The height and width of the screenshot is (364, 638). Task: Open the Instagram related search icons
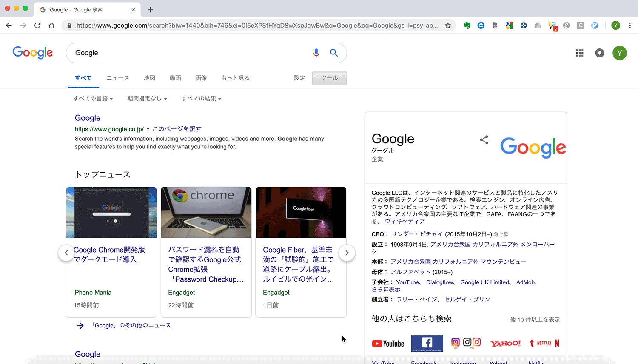tap(466, 343)
